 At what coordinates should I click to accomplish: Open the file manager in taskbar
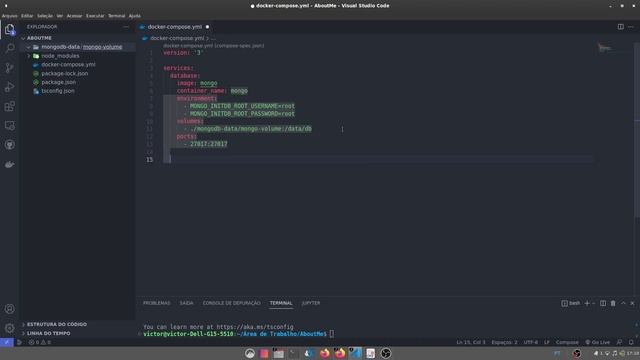tap(279, 353)
